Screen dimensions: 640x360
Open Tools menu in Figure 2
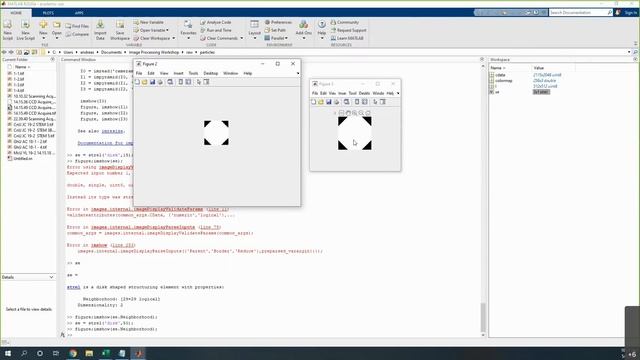(193, 73)
